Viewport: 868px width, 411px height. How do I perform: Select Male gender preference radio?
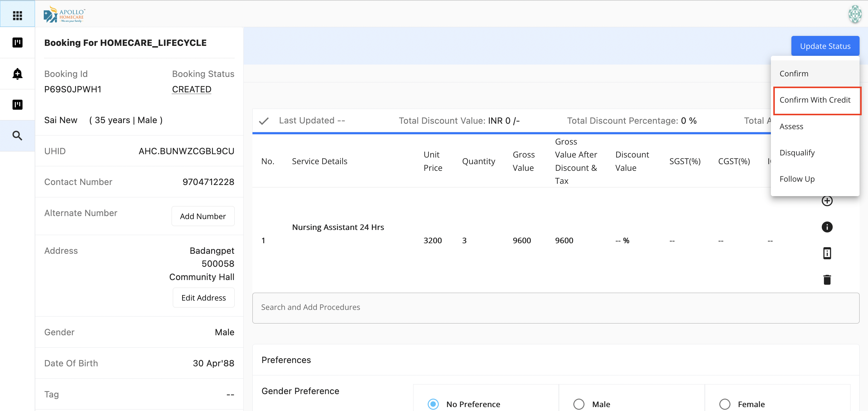pos(578,404)
